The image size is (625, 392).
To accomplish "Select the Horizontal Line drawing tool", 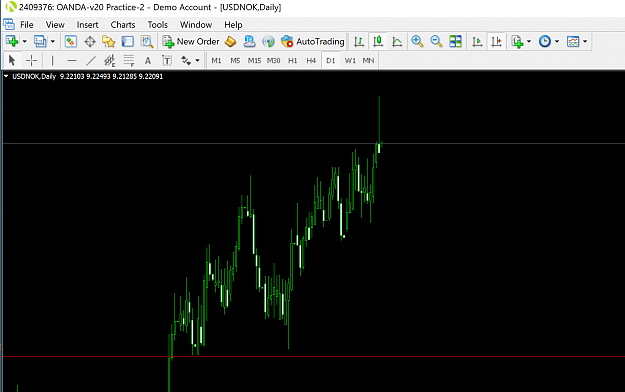I will tap(72, 61).
